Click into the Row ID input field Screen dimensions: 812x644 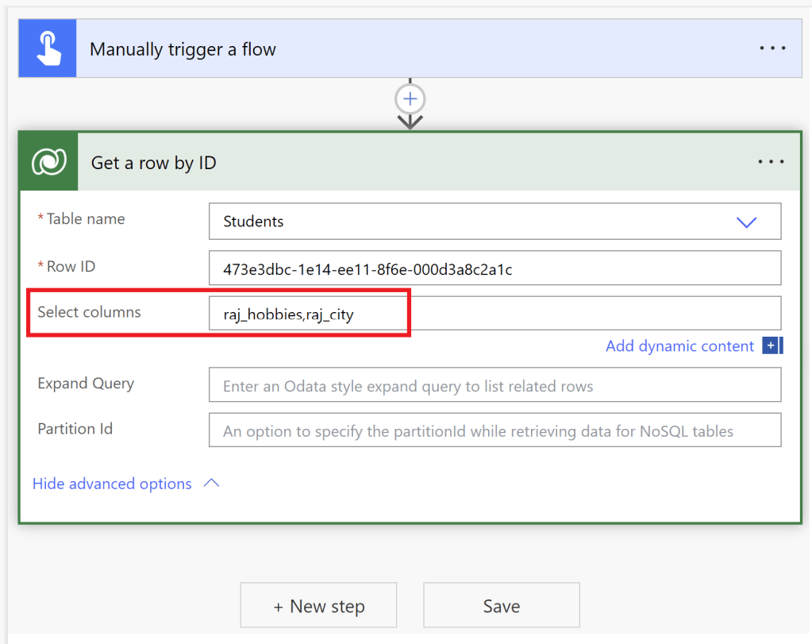tap(494, 268)
